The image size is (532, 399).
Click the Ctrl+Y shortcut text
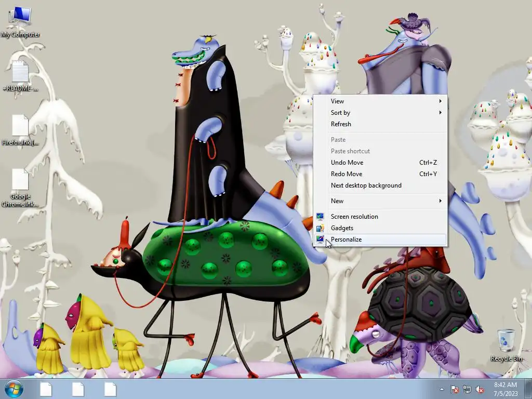pyautogui.click(x=428, y=174)
